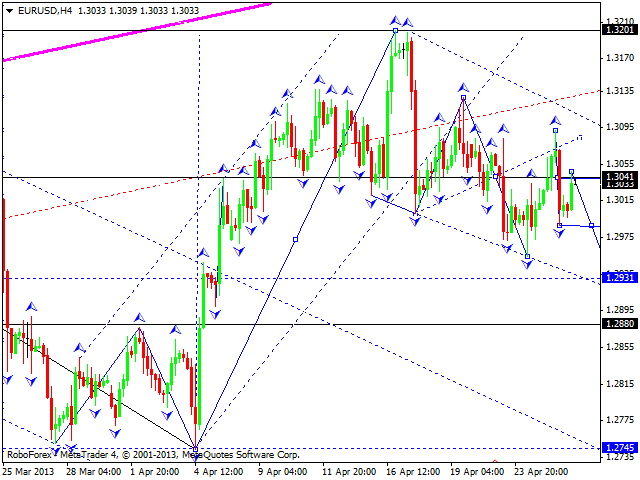Click the 1.2880 price level label
This screenshot has height=480, width=640.
click(x=621, y=324)
